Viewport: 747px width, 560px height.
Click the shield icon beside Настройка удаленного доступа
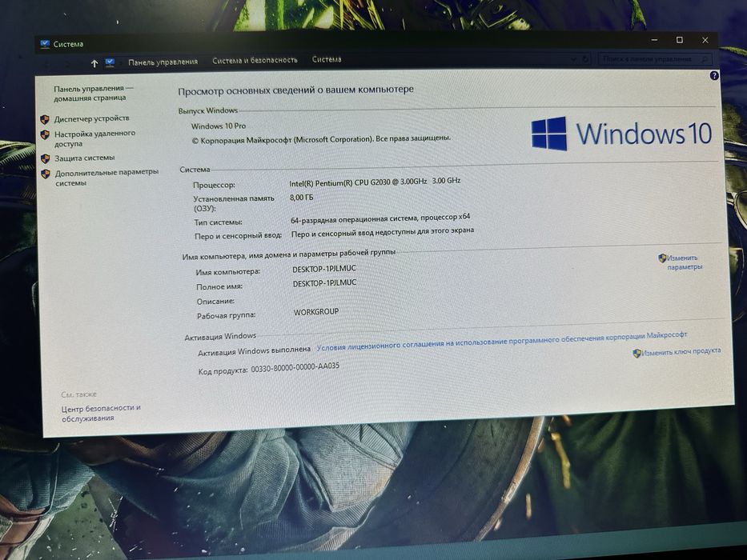pyautogui.click(x=46, y=134)
